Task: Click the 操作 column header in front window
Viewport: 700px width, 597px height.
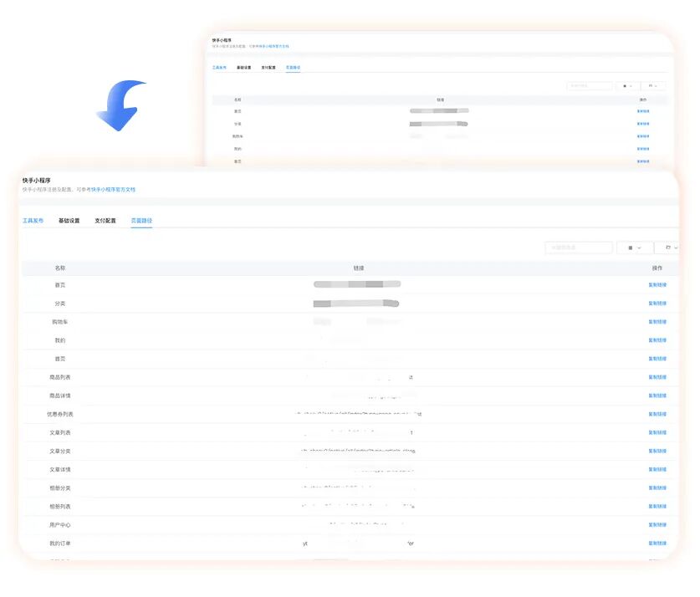Action: pyautogui.click(x=657, y=268)
